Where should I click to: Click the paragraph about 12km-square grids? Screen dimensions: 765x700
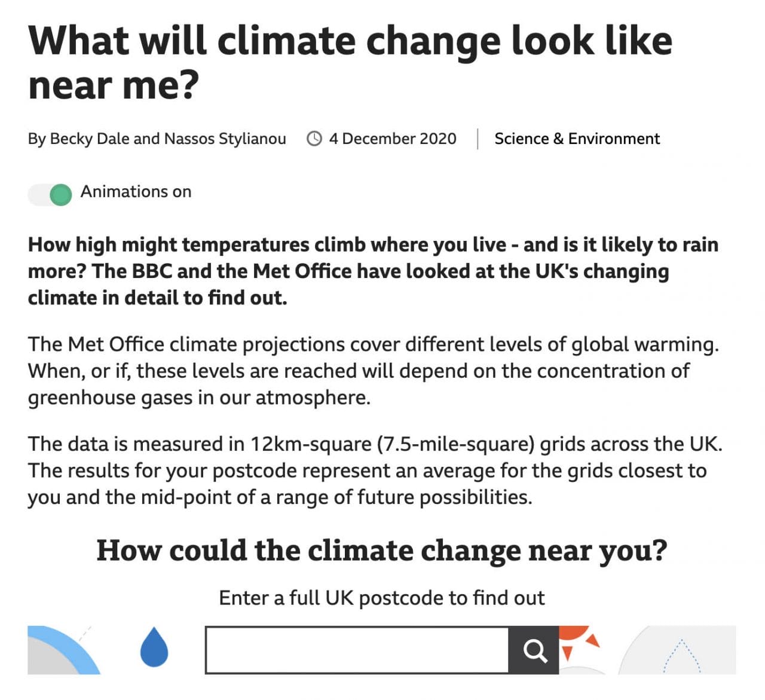(x=375, y=471)
